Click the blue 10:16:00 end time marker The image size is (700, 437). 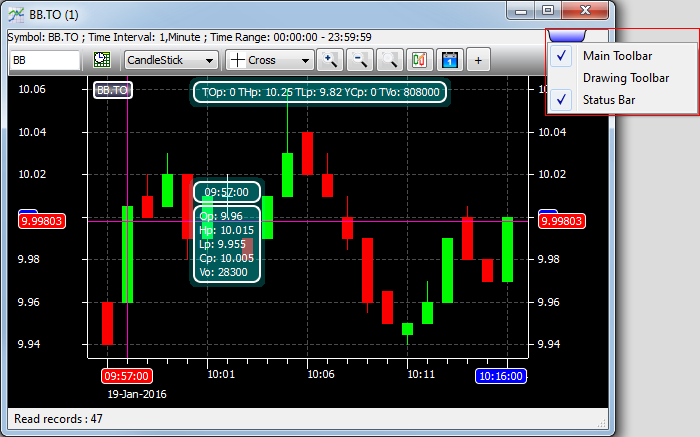[x=502, y=377]
